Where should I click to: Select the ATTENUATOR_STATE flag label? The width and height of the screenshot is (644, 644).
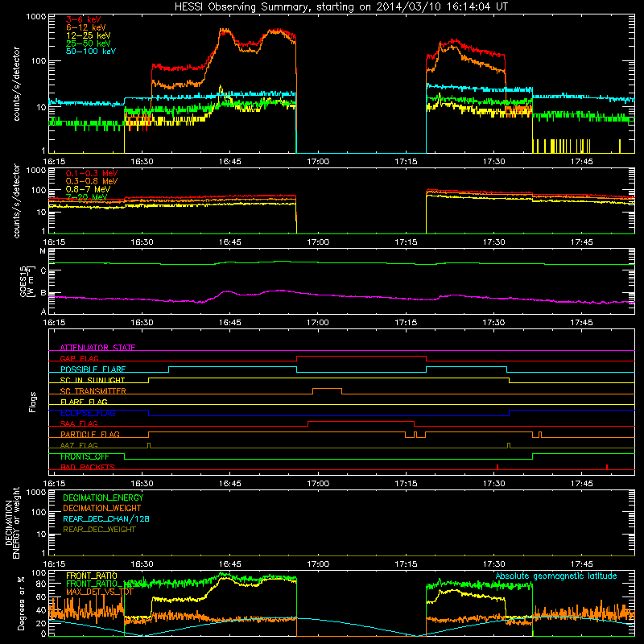coord(97,348)
